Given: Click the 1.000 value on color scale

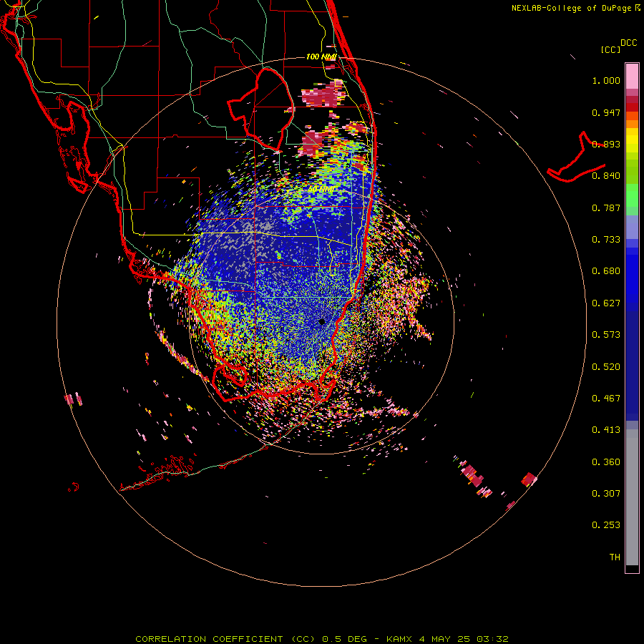Looking at the screenshot, I should point(606,80).
